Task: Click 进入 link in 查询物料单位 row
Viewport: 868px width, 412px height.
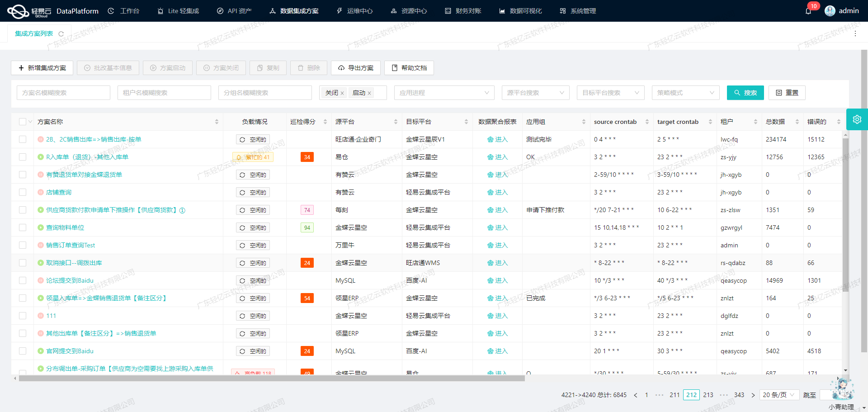Action: (x=498, y=227)
